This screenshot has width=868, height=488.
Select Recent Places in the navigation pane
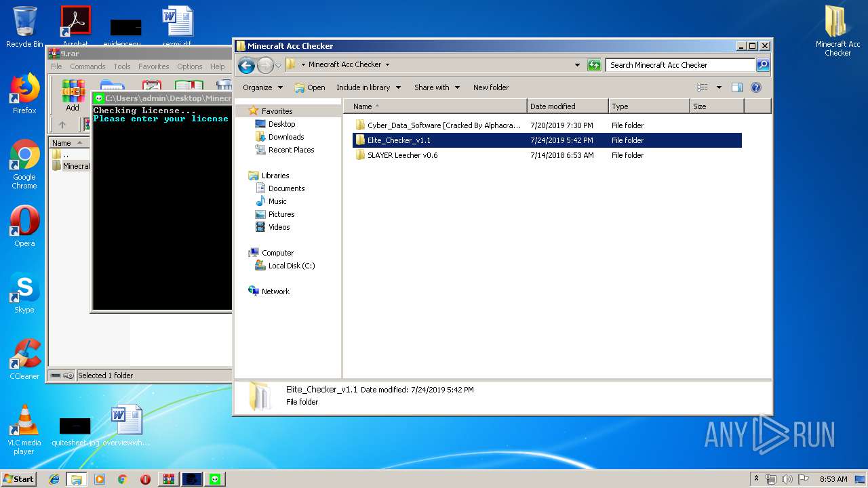point(291,150)
